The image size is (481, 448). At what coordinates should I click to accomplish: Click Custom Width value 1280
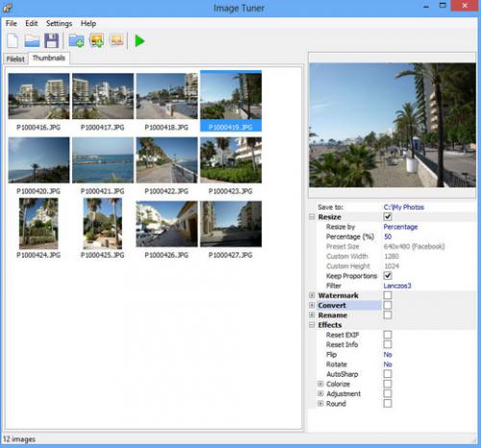[x=392, y=256]
